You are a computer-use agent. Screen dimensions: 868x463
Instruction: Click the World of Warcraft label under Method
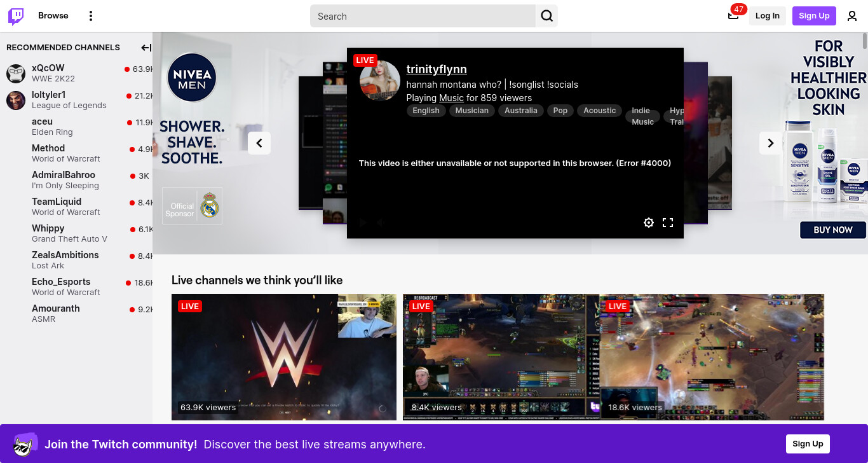66,159
